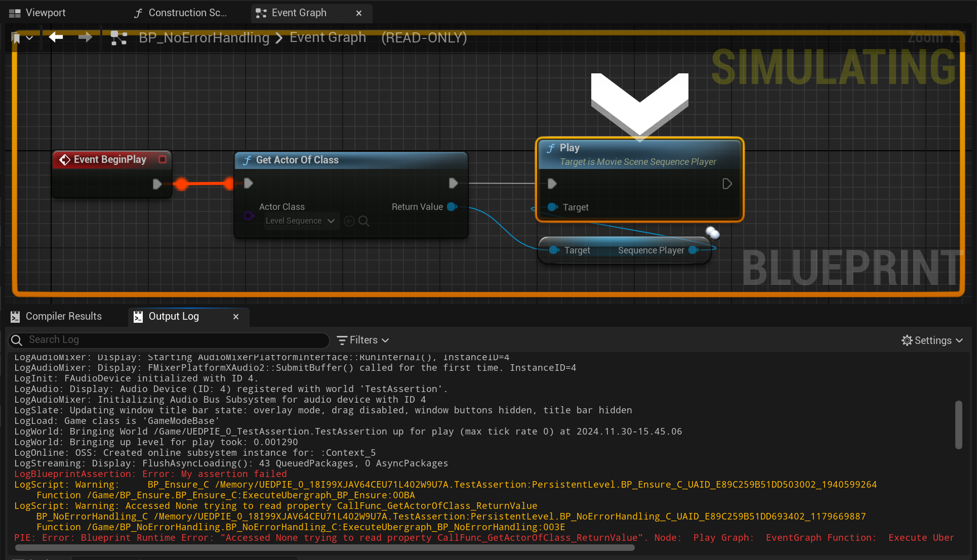The width and height of the screenshot is (977, 560).
Task: Click the graph icon next to the breadcrumb
Action: pos(119,37)
